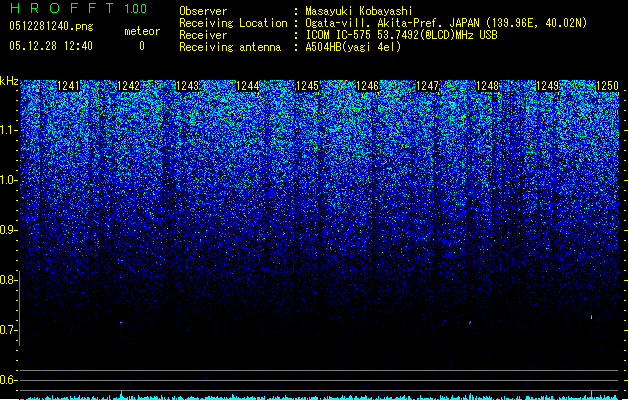Click the 0.8 kHz axis label
Image resolution: width=629 pixels, height=400 pixels.
pyautogui.click(x=8, y=280)
